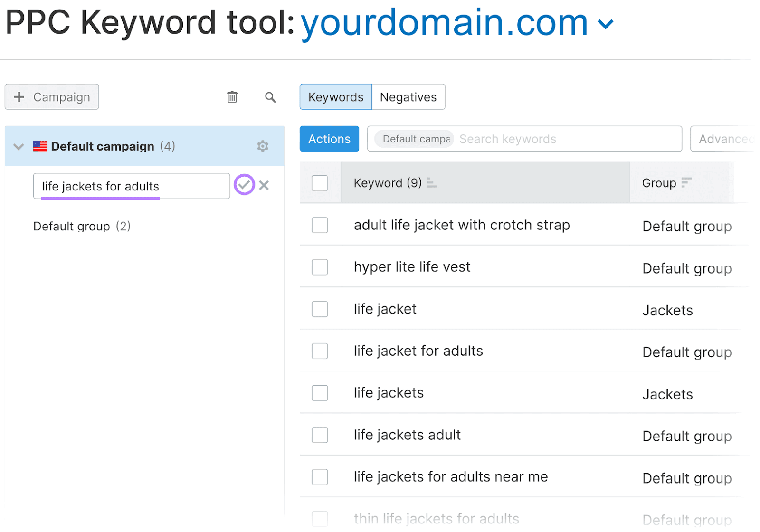
Task: Click keyword 'thin life jackets for adults'
Action: click(x=437, y=519)
